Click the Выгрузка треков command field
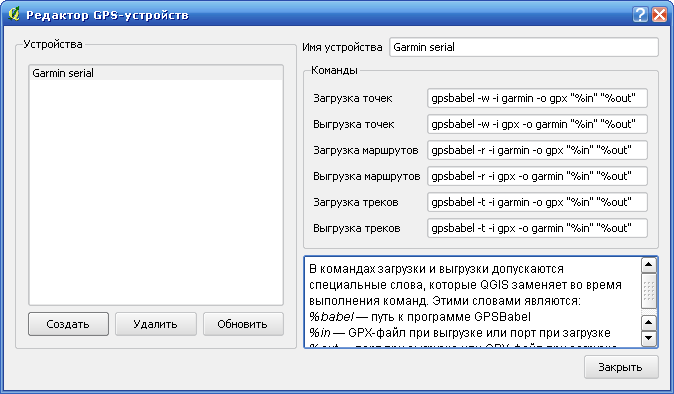674x394 pixels. pyautogui.click(x=537, y=228)
